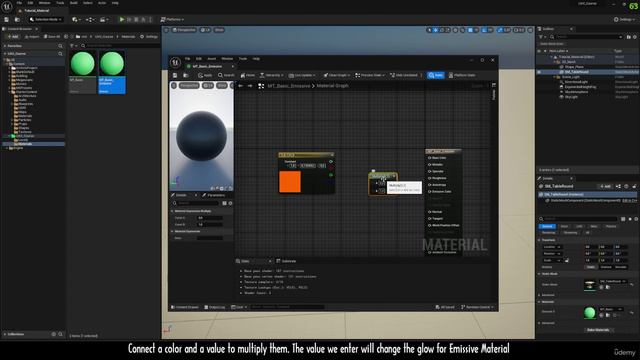640x360 pixels.
Task: Open Content Browser Settings
Action: coord(149,37)
